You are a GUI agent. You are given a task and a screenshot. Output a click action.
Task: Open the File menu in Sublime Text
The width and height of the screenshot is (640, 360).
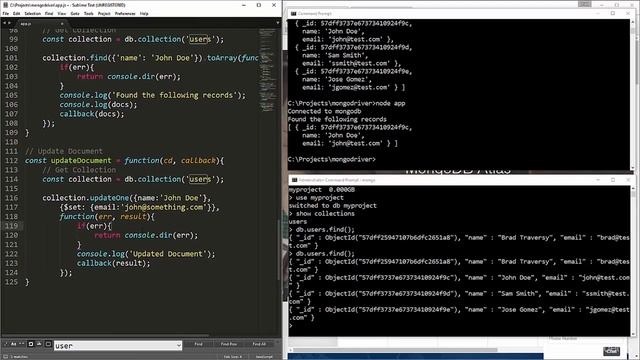coord(6,13)
